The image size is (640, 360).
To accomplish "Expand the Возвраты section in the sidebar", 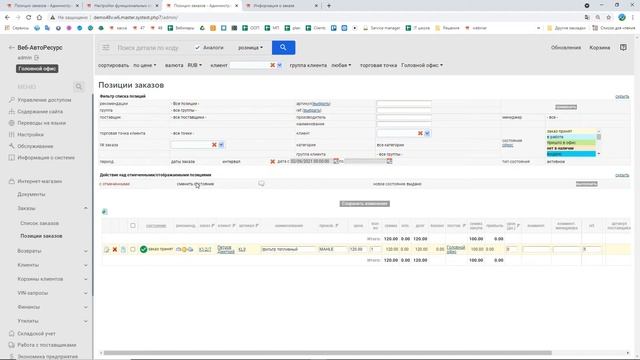I will [x=86, y=251].
